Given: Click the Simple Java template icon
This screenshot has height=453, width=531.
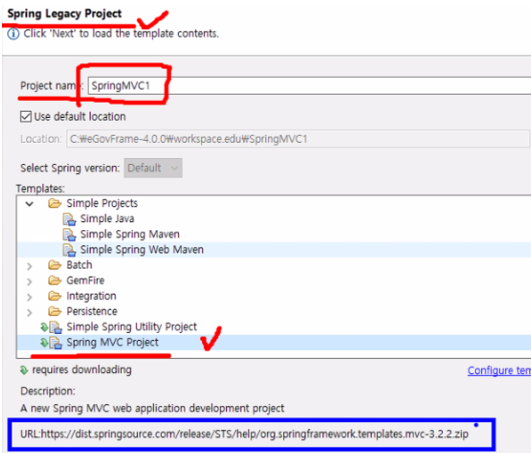Looking at the screenshot, I should coord(69,219).
